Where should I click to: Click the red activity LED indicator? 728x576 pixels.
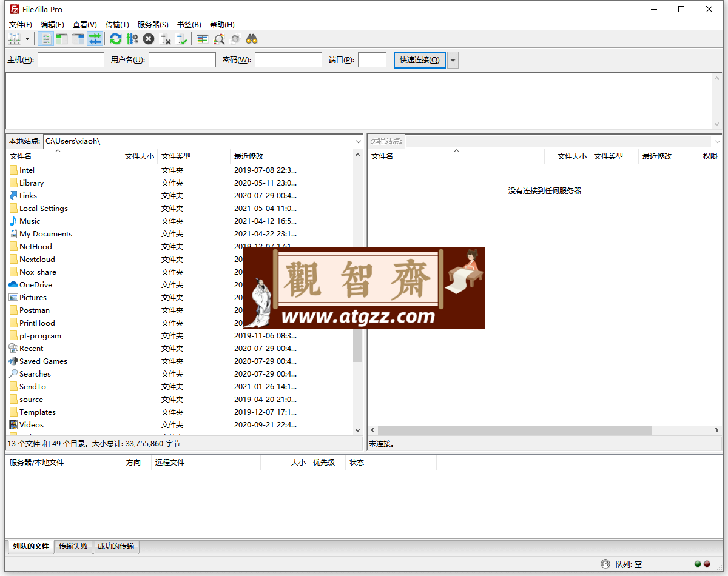[707, 564]
